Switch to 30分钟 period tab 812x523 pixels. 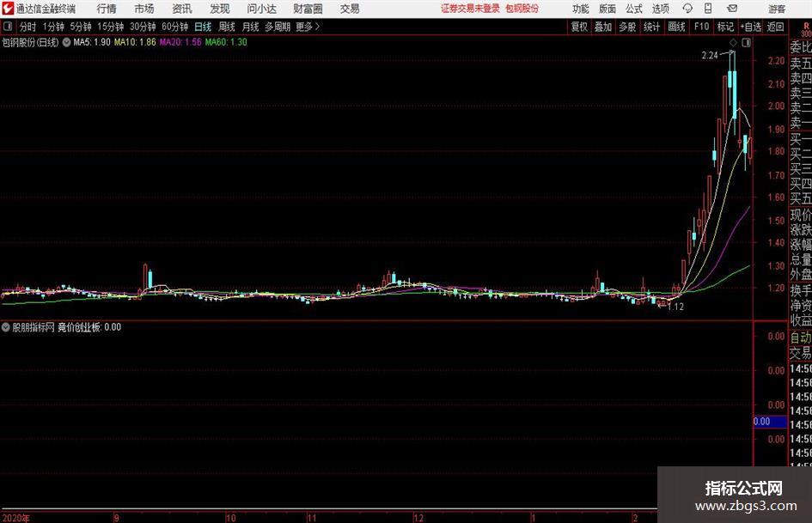tap(143, 27)
